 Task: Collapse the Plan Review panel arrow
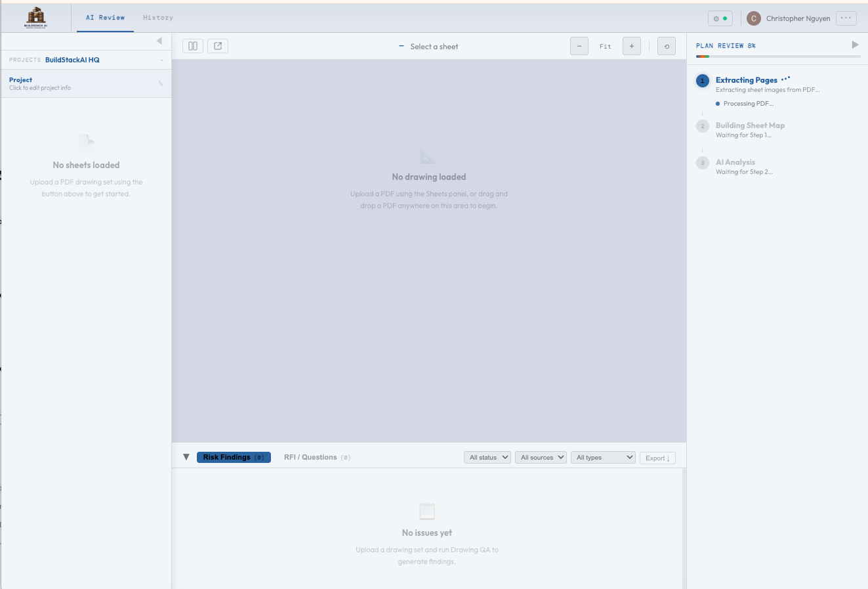click(855, 44)
